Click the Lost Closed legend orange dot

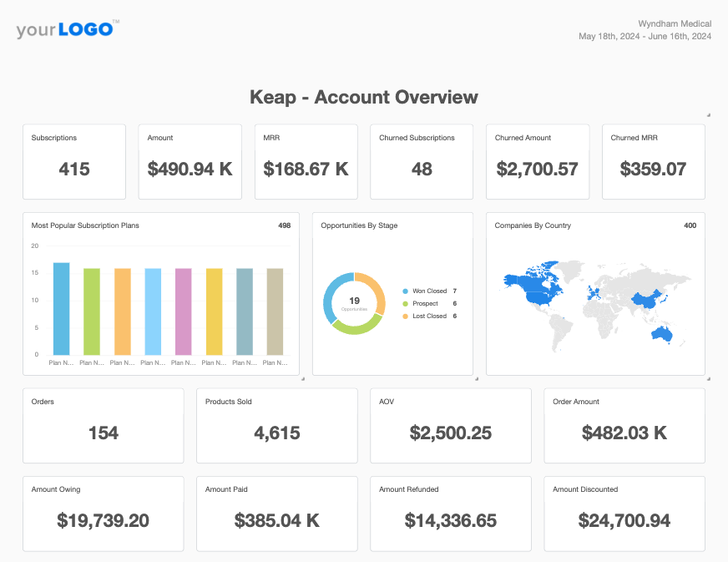click(x=406, y=316)
